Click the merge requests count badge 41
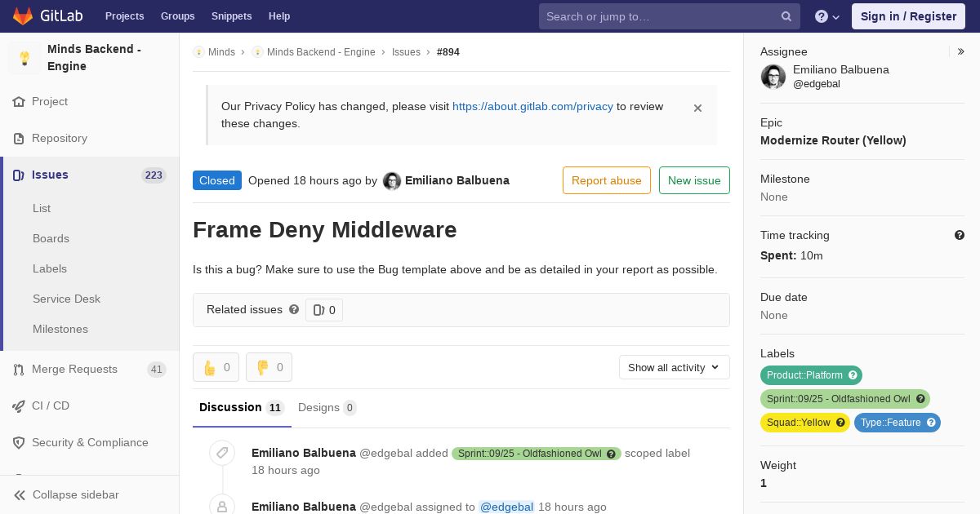The height and width of the screenshot is (514, 980). point(157,370)
